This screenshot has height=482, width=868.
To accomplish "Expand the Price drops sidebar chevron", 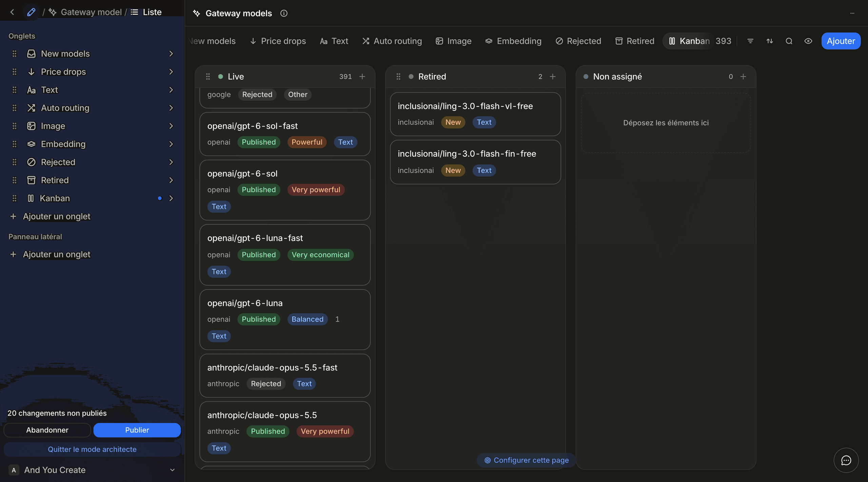I will [x=171, y=72].
